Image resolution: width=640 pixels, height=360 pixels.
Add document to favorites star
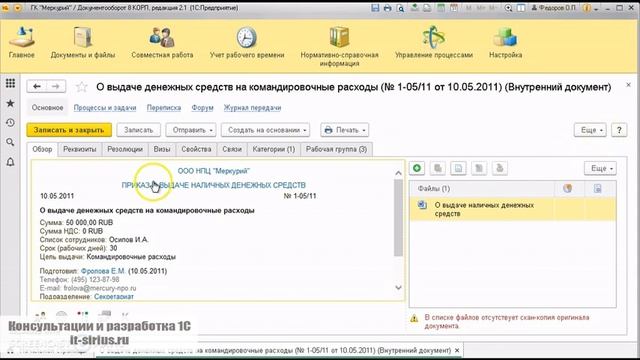pos(82,87)
